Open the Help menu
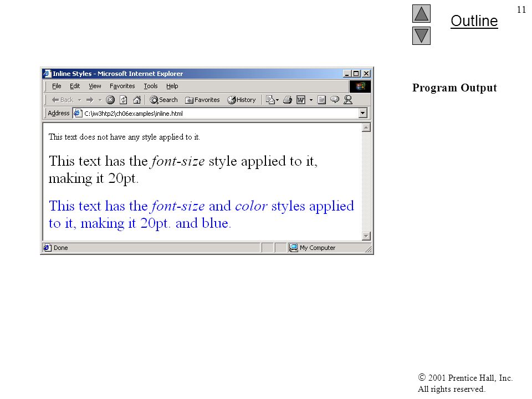 (172, 86)
